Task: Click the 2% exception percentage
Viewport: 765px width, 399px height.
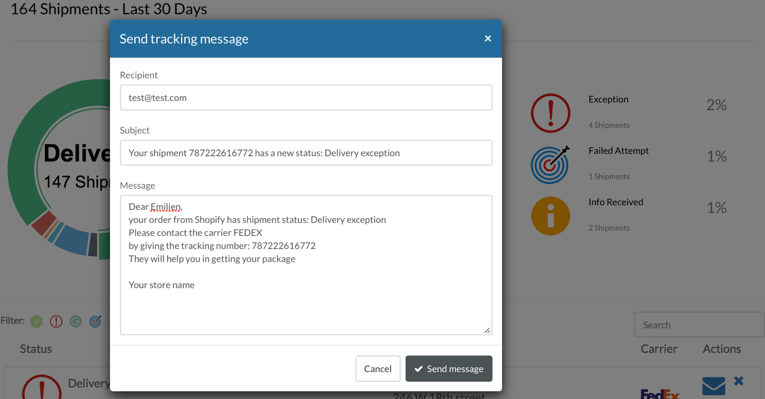Action: click(716, 105)
